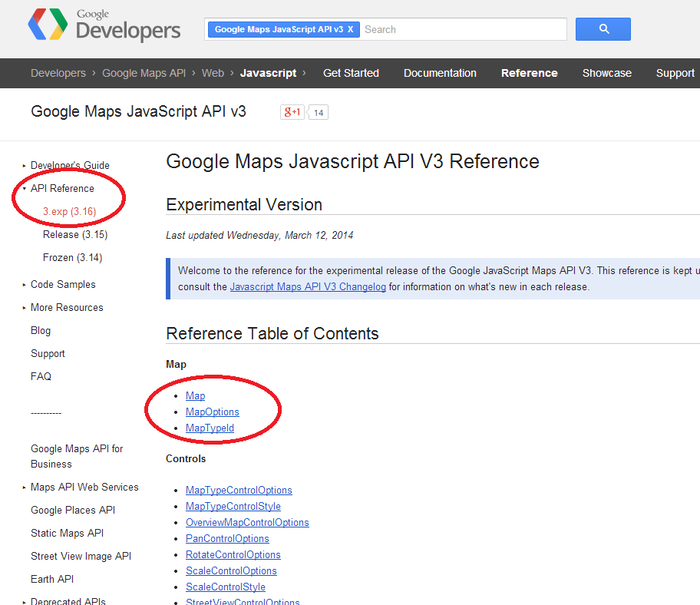700x605 pixels.
Task: Open the Blog sidebar link
Action: [41, 330]
